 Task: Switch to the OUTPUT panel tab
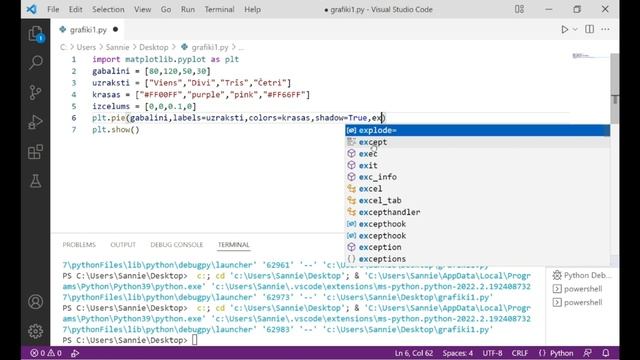pyautogui.click(x=123, y=244)
